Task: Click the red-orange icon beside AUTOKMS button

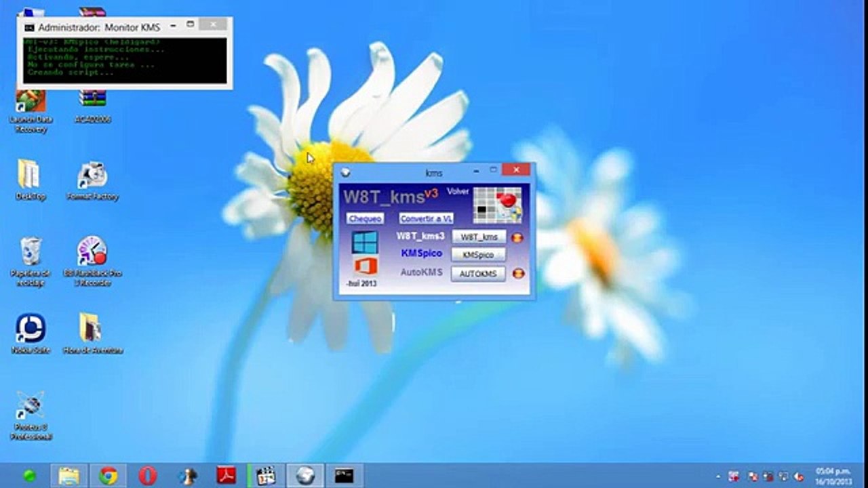Action: pos(518,274)
